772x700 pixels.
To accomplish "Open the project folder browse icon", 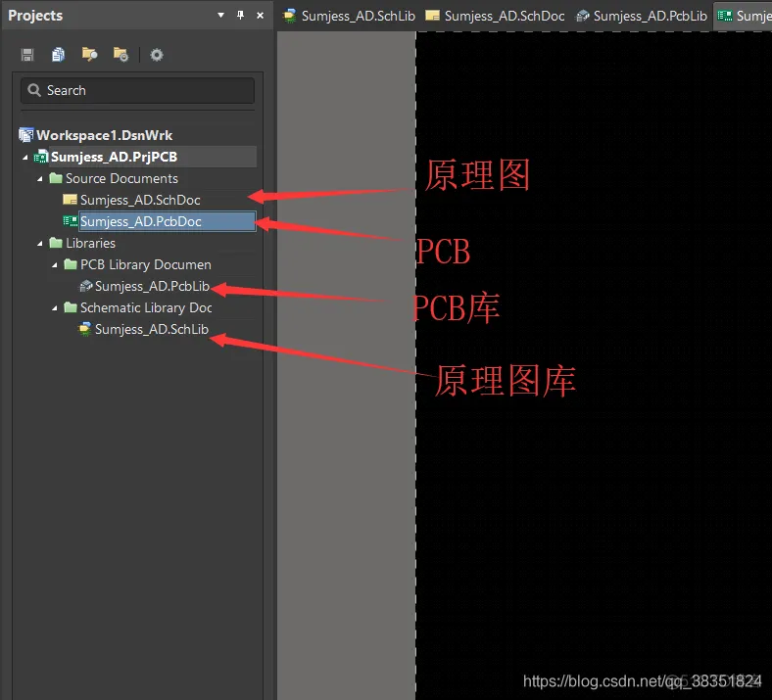I will click(x=89, y=54).
